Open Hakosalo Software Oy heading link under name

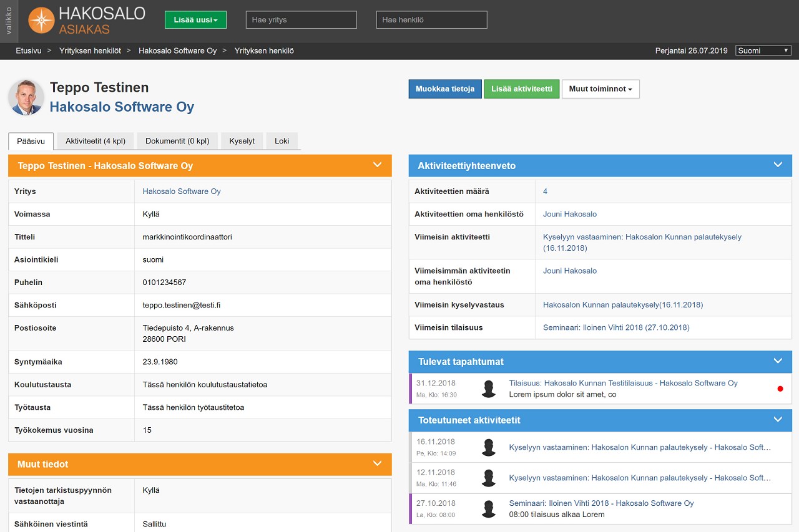pyautogui.click(x=122, y=107)
